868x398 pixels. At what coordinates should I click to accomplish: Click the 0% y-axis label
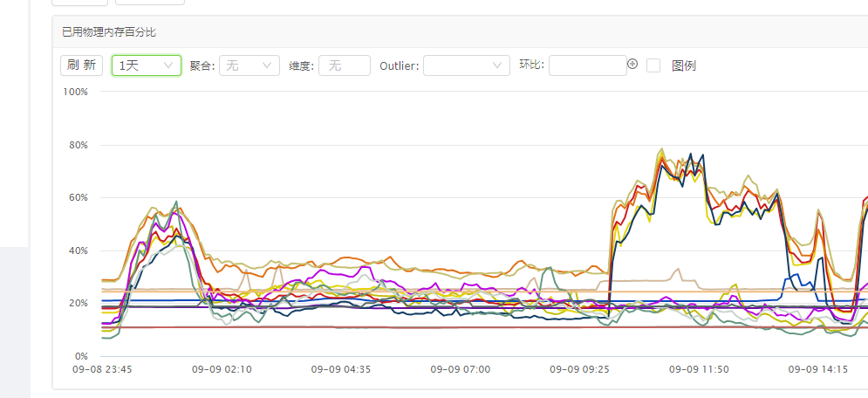[81, 356]
